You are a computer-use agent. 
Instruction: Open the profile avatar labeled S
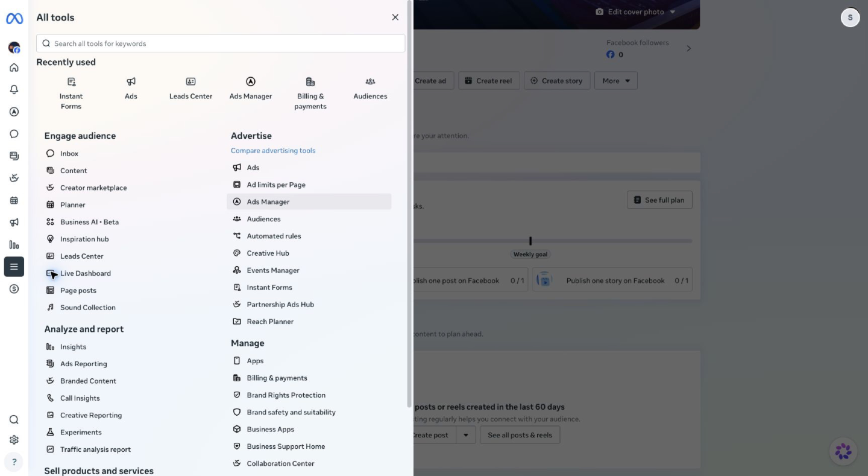[x=850, y=17]
